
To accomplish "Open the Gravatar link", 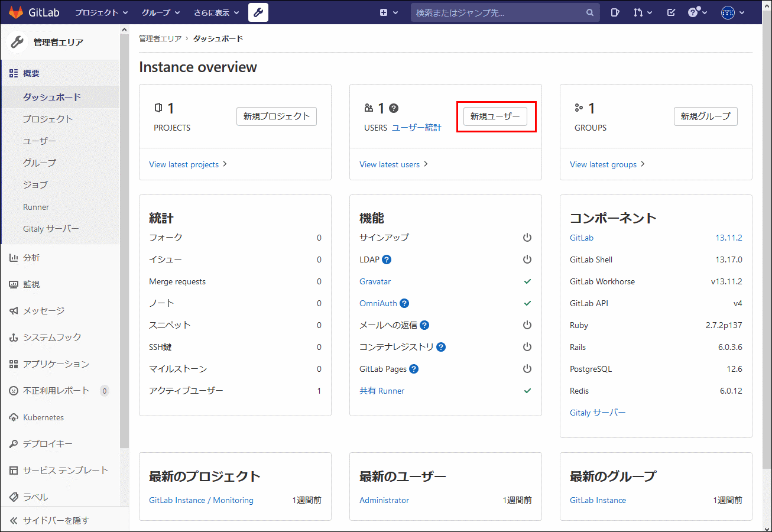I will (375, 281).
